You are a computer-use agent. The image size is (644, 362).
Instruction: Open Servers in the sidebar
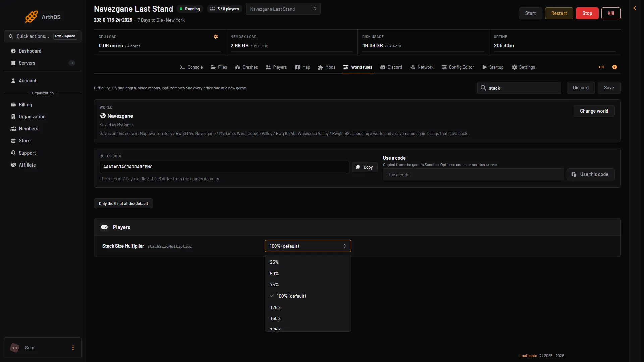click(43, 63)
